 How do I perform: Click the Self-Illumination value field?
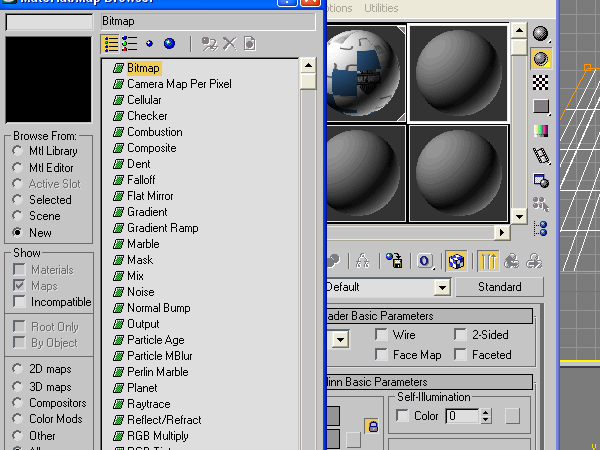click(x=463, y=416)
